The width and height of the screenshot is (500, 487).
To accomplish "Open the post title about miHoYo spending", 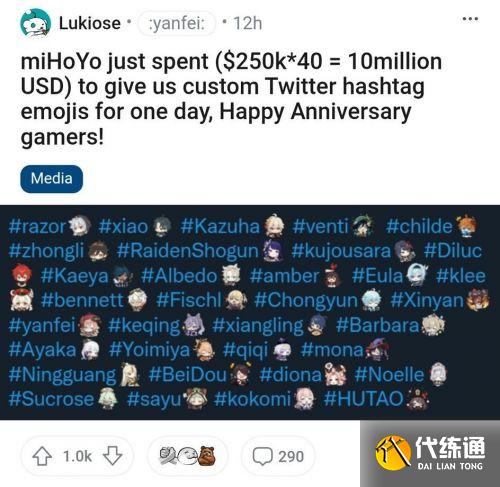I will click(231, 99).
